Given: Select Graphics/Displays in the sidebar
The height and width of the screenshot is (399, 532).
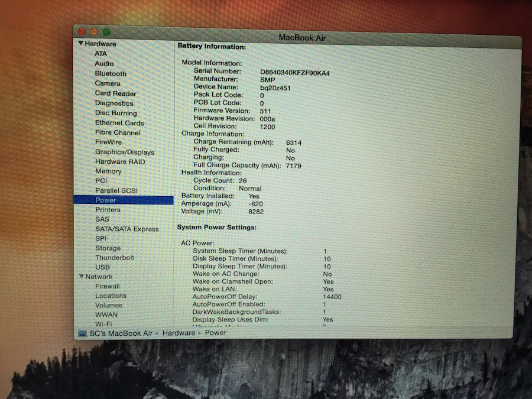Looking at the screenshot, I should click(x=125, y=152).
